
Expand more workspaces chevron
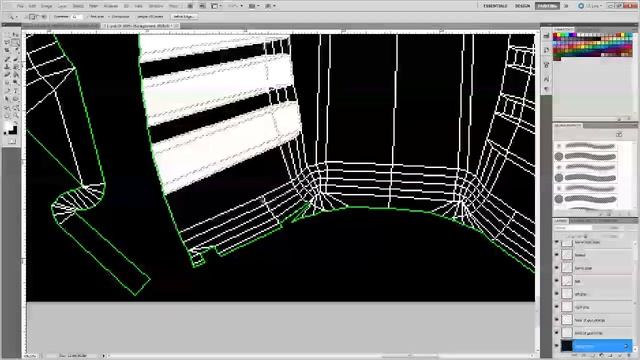pyautogui.click(x=566, y=6)
